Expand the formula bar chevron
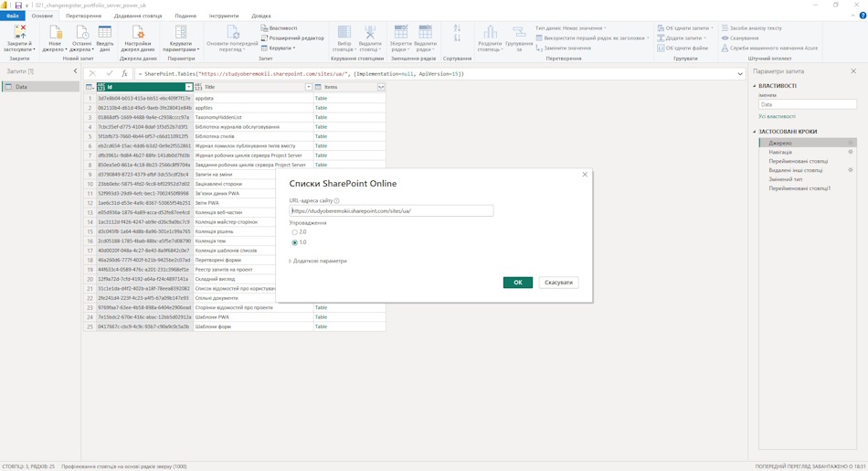The width and height of the screenshot is (868, 471). point(740,74)
